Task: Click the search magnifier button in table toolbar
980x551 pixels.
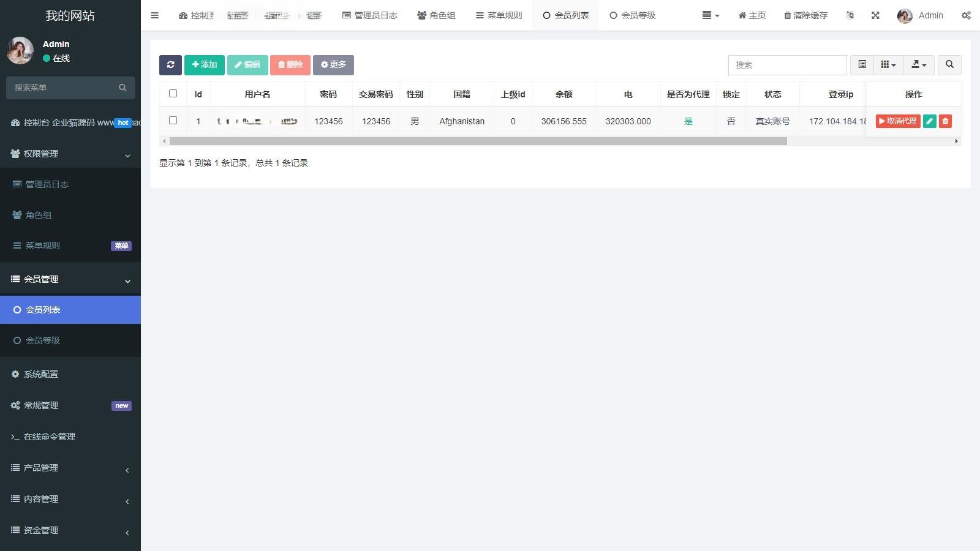Action: (x=949, y=65)
